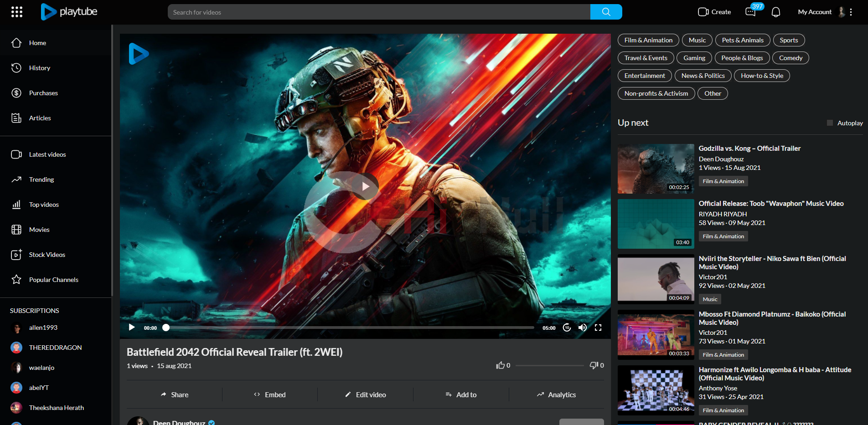Mute the video volume icon
Image resolution: width=868 pixels, height=425 pixels.
pyautogui.click(x=583, y=328)
